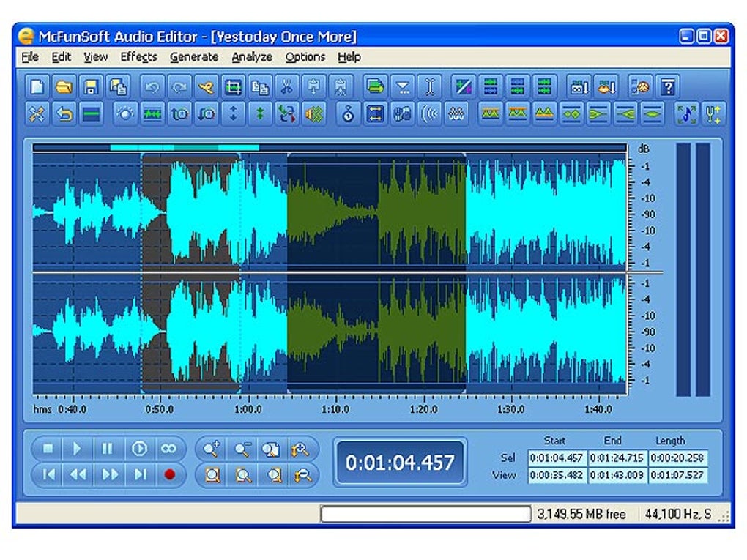The height and width of the screenshot is (560, 747).
Task: Click the Undo arrow icon
Action: click(152, 87)
